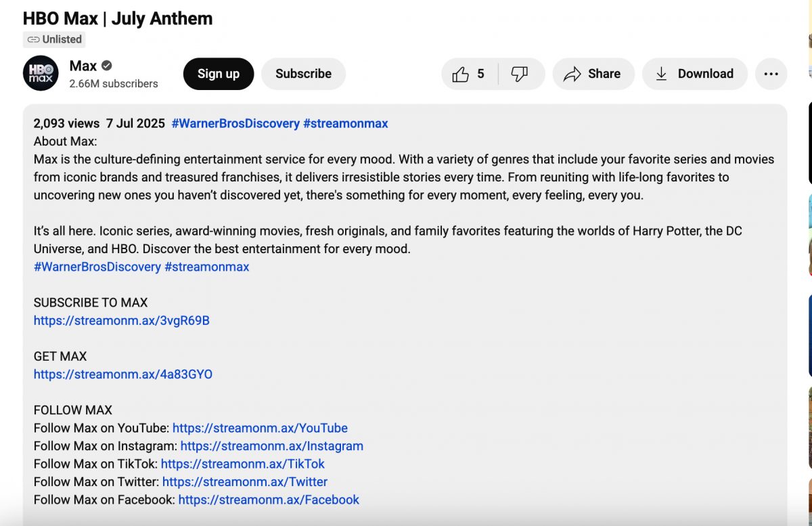Open the three-dot more actions menu
The width and height of the screenshot is (812, 526).
771,74
